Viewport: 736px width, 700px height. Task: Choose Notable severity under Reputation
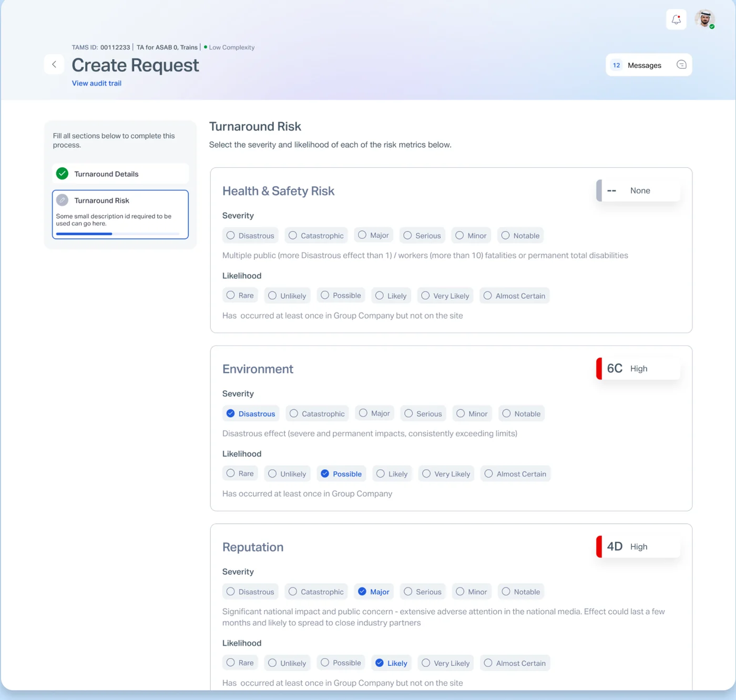click(x=521, y=592)
